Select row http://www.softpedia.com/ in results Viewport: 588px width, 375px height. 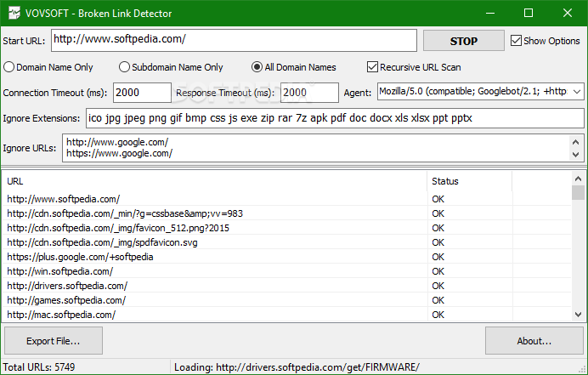tap(287, 199)
